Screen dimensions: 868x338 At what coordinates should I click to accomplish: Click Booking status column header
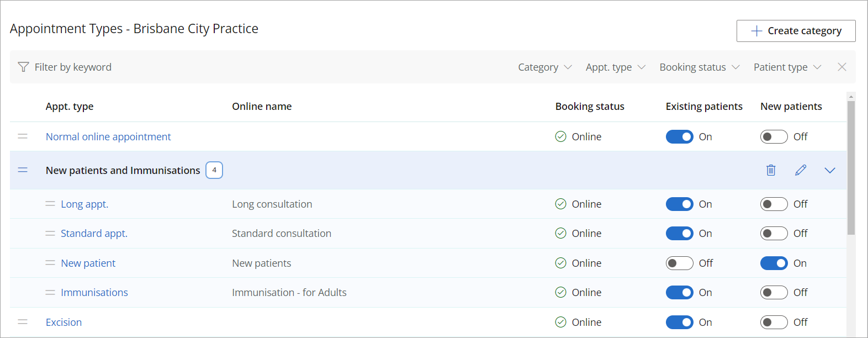point(590,106)
